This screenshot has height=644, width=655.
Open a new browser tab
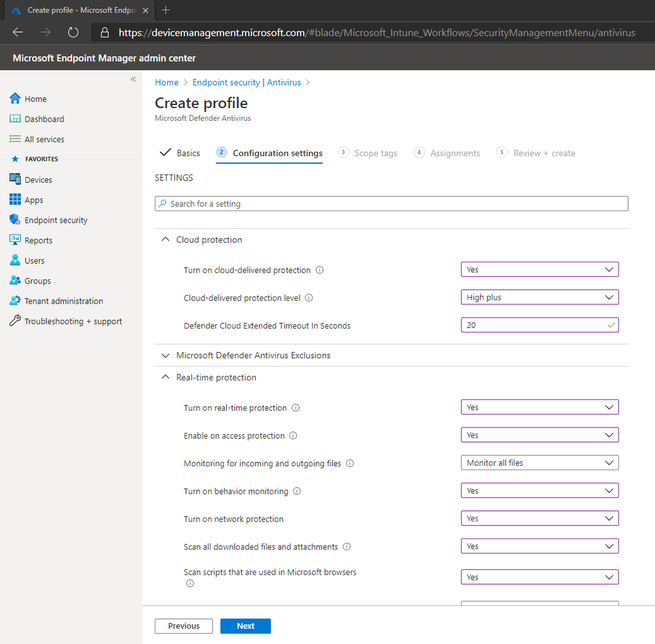click(166, 10)
